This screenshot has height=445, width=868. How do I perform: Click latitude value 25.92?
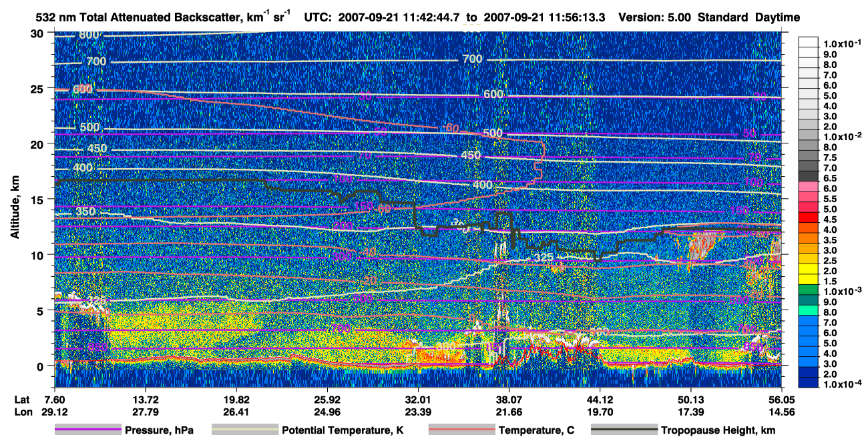pos(328,400)
